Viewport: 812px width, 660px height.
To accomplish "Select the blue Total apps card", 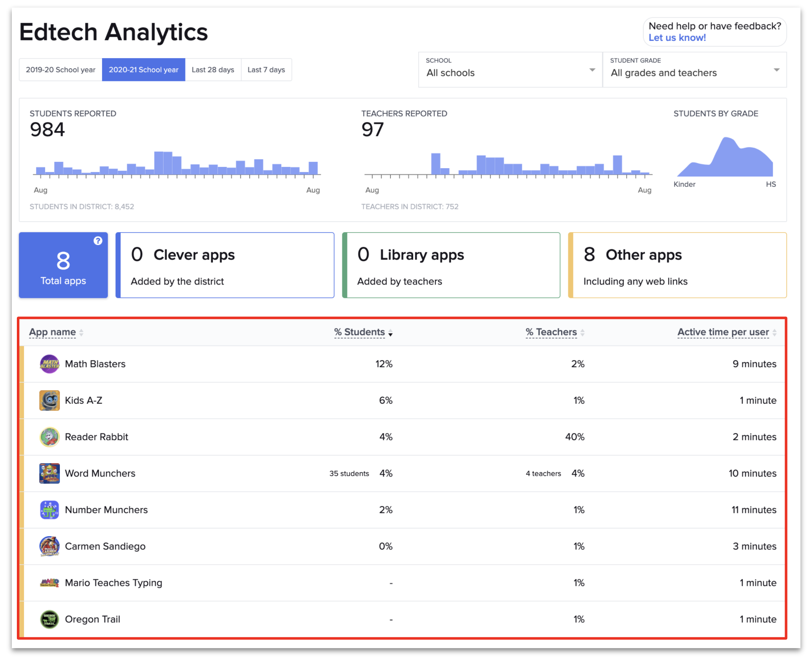I will point(63,265).
